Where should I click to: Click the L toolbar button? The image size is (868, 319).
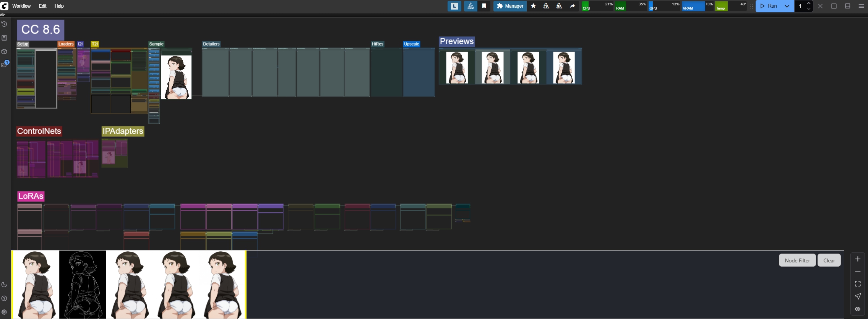pos(454,6)
